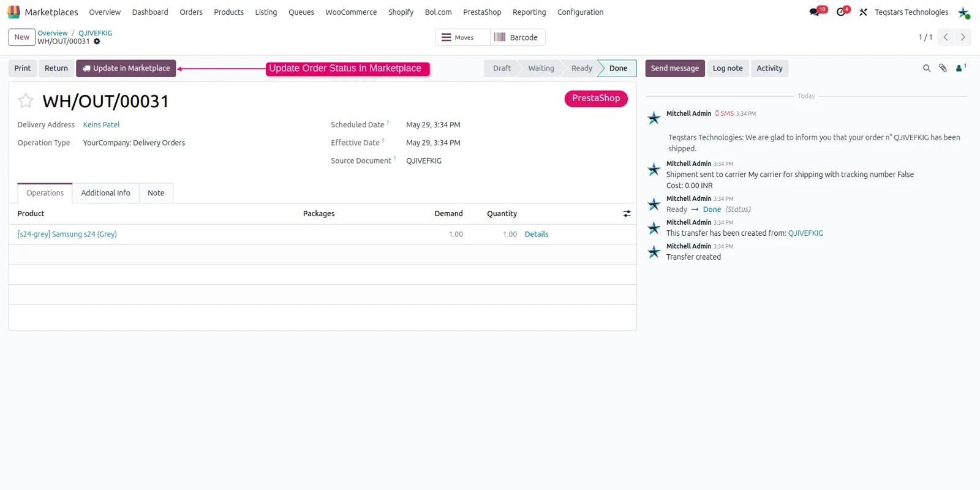Open Overview menu

(x=105, y=12)
